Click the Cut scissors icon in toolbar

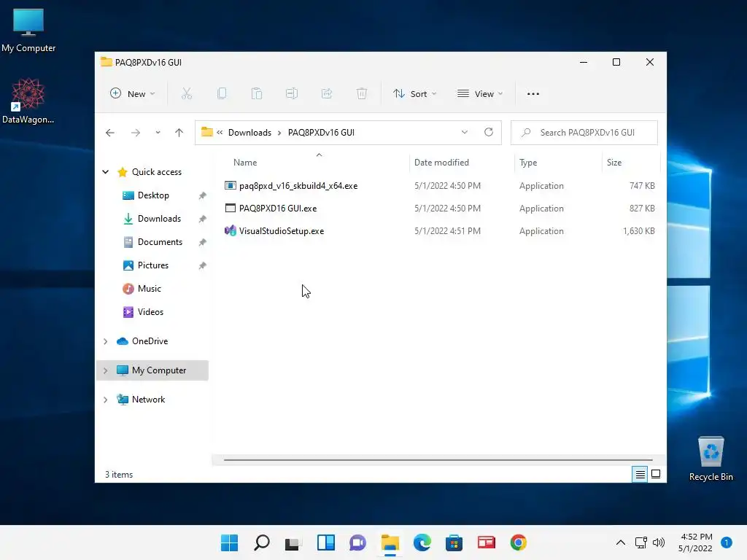point(187,94)
